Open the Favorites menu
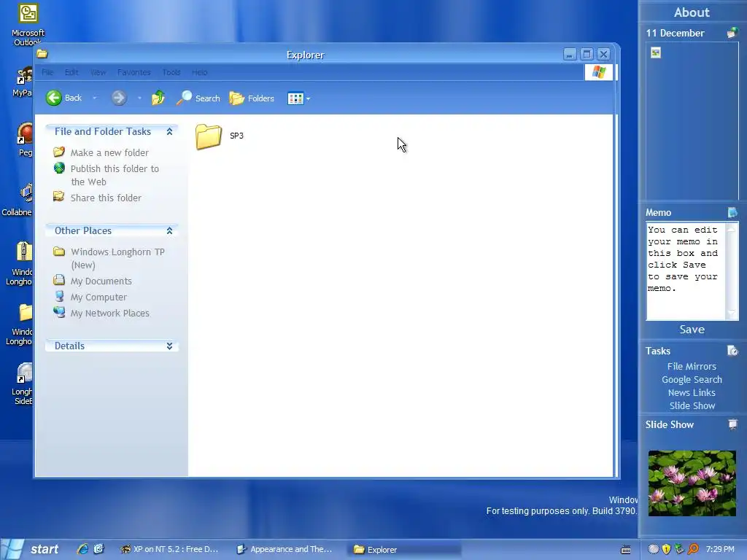This screenshot has width=747, height=560. tap(134, 72)
